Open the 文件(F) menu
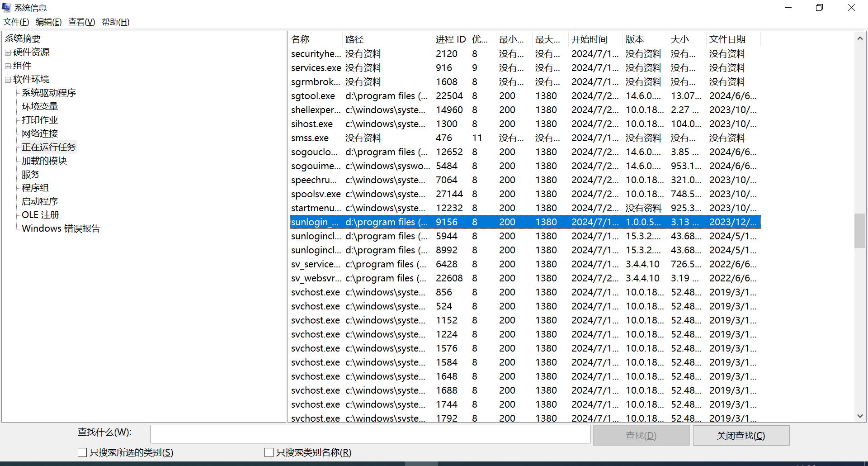Screen dimensions: 868x466 [16, 22]
